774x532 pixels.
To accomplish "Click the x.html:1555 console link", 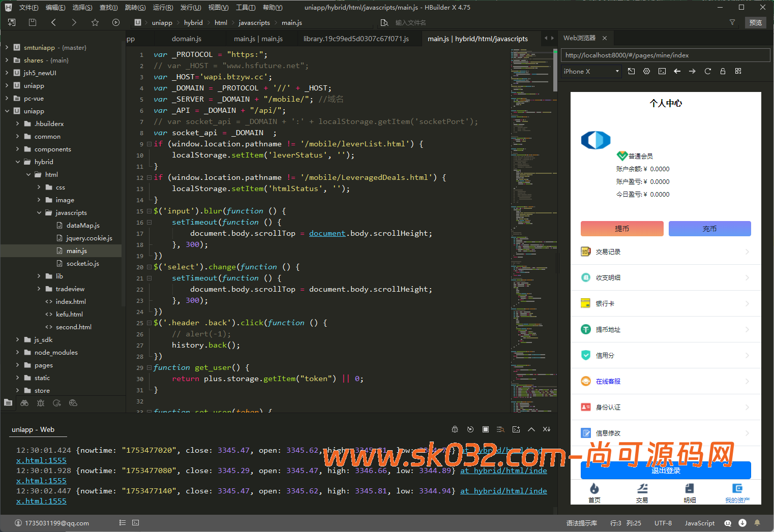I will [x=41, y=460].
